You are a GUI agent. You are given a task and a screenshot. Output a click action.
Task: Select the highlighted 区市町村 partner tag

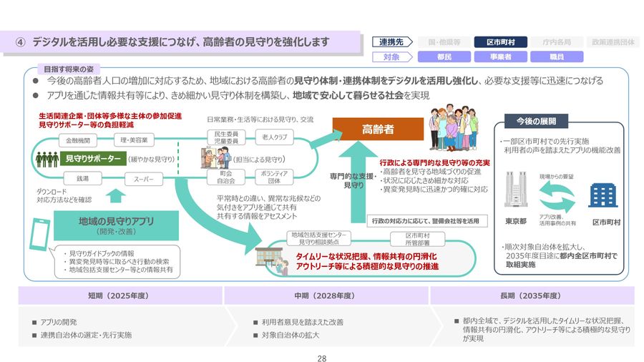click(x=502, y=42)
